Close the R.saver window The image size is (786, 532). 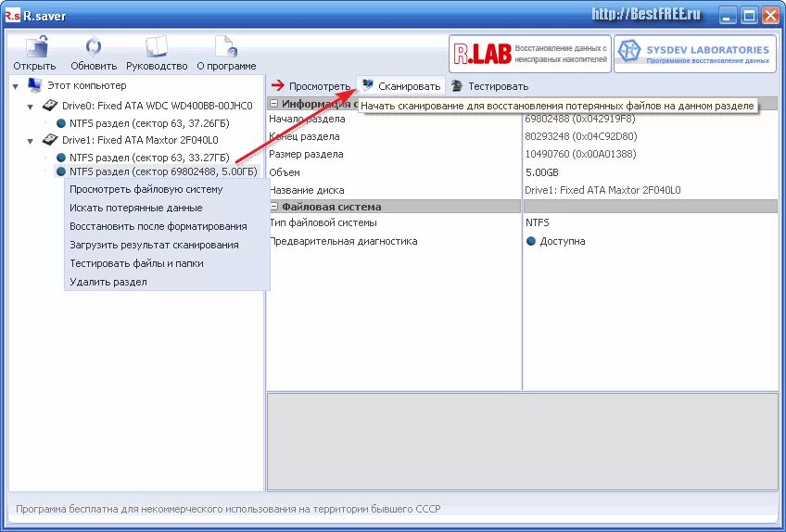[770, 16]
